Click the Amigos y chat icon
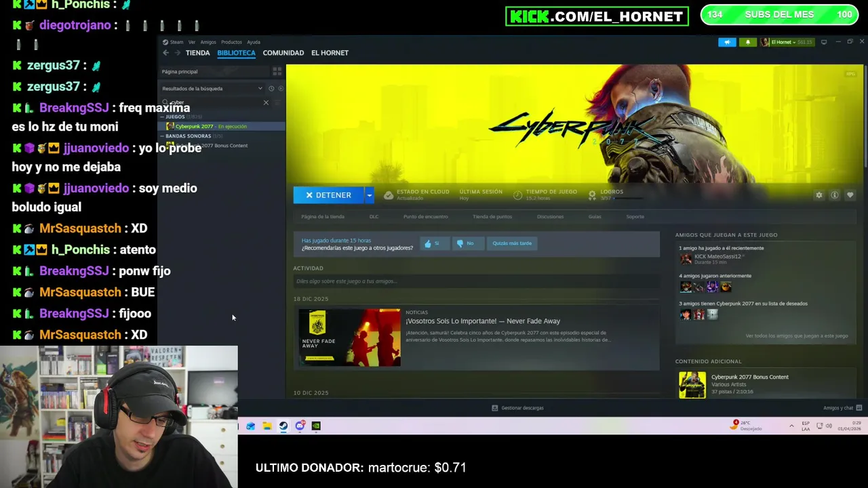Image resolution: width=868 pixels, height=488 pixels. click(x=859, y=408)
